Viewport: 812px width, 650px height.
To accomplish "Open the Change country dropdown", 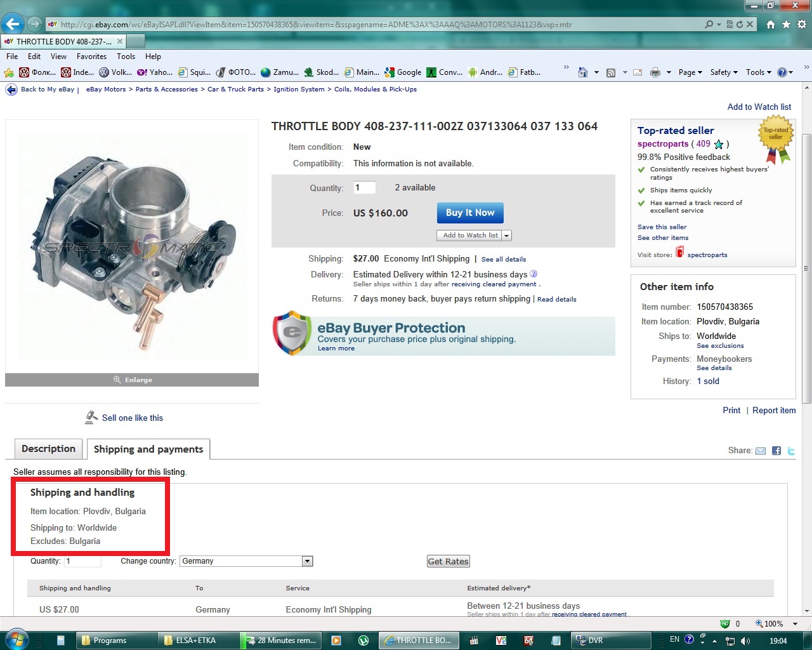I will tap(307, 561).
